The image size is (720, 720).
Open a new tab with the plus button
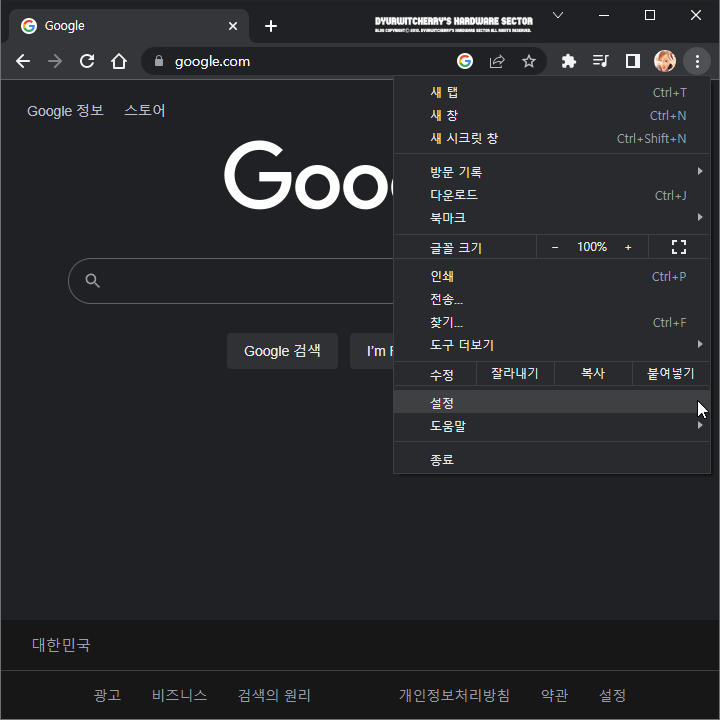click(x=271, y=26)
